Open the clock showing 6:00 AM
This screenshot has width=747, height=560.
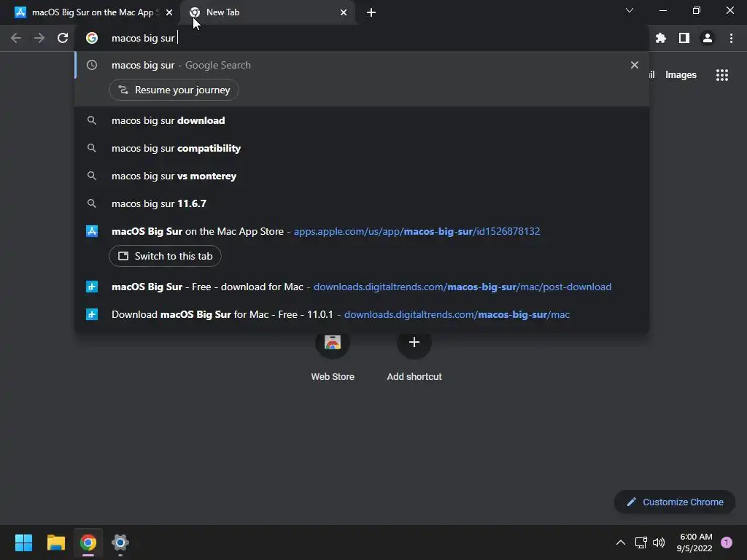click(694, 542)
